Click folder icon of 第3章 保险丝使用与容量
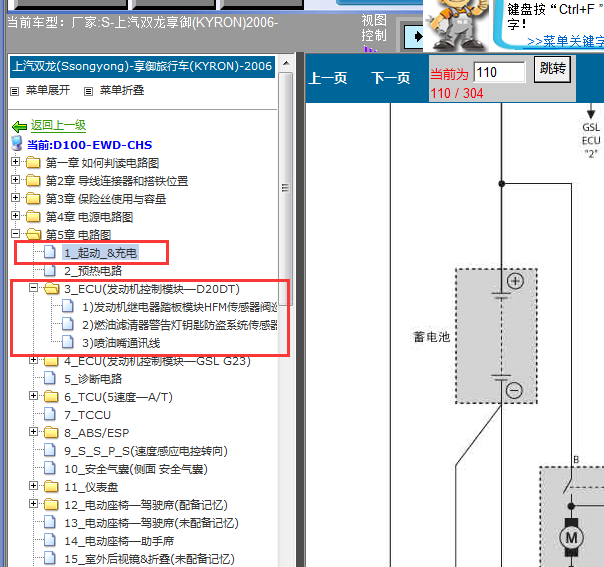This screenshot has height=567, width=604. (34, 198)
